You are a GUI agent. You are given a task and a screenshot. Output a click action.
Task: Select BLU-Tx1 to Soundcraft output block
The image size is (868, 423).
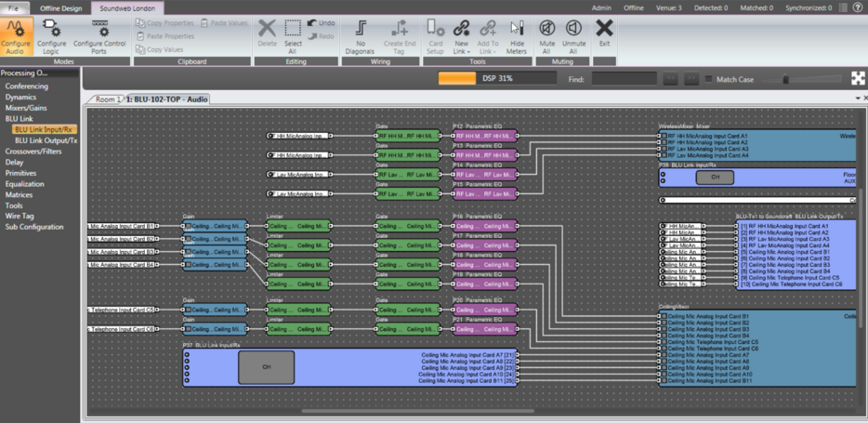(797, 255)
